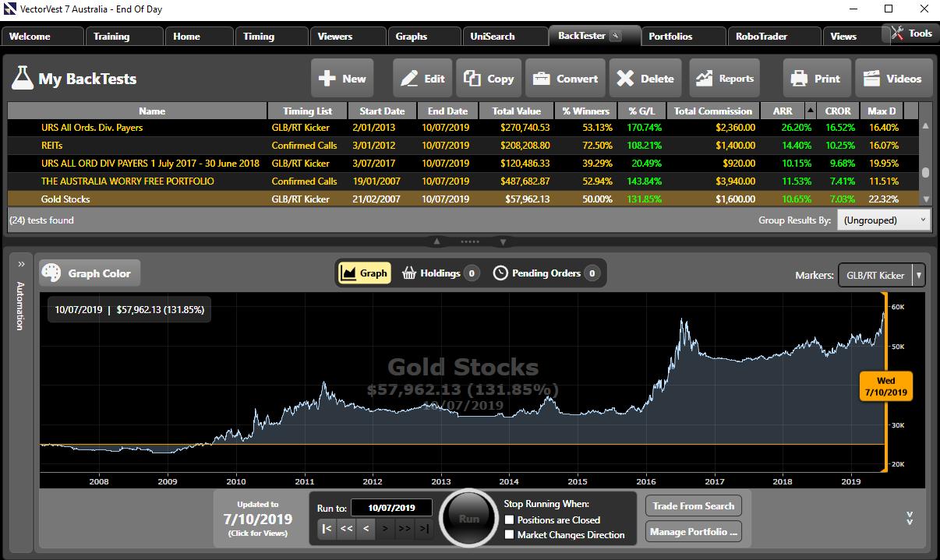The image size is (940, 560).
Task: Jump to the first date of the backtest
Action: tap(327, 529)
